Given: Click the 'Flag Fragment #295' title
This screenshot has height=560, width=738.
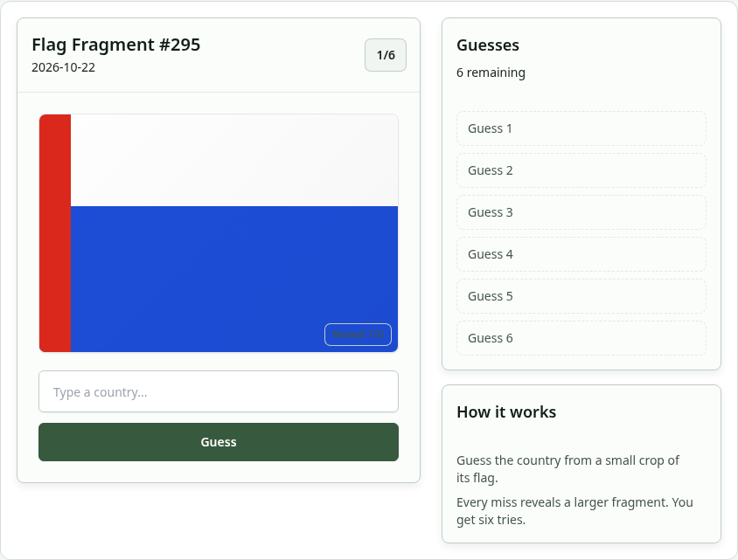Looking at the screenshot, I should pos(115,45).
